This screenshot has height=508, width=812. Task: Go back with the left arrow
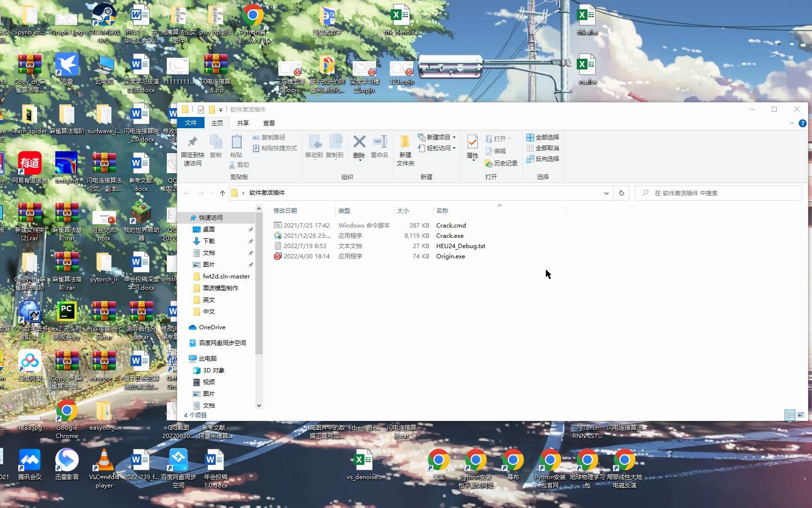186,193
